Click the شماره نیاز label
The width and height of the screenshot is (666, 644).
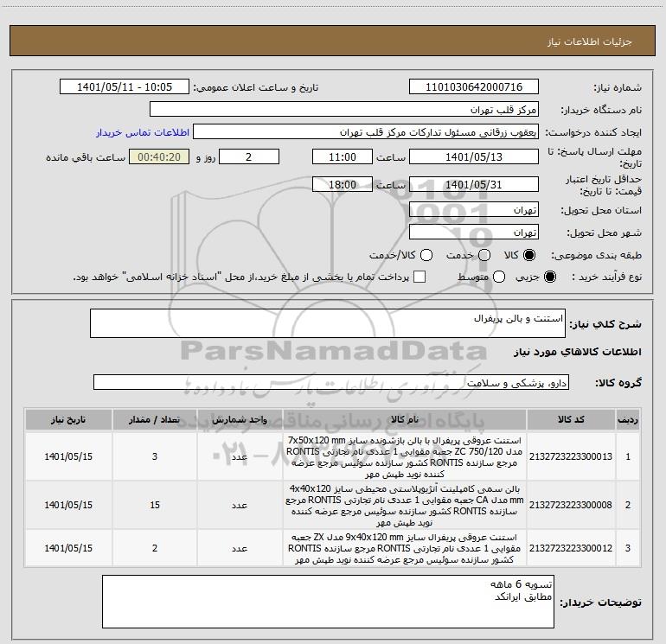point(618,87)
